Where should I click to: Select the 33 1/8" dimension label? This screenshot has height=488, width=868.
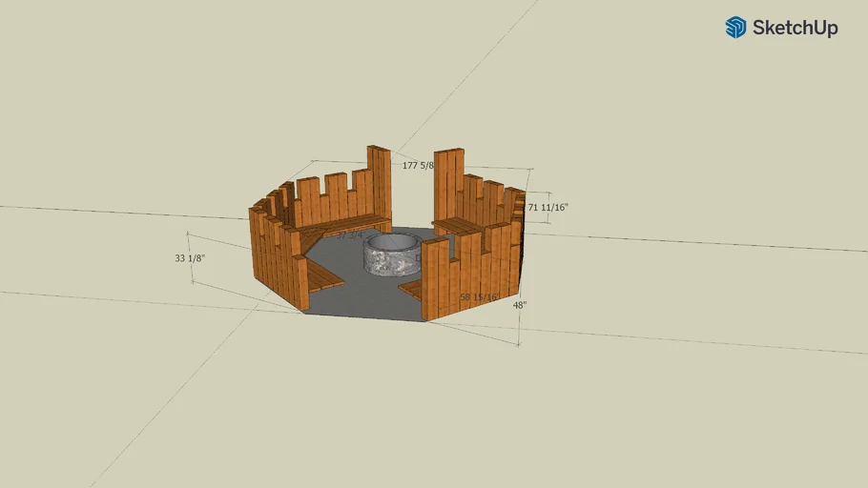click(190, 257)
